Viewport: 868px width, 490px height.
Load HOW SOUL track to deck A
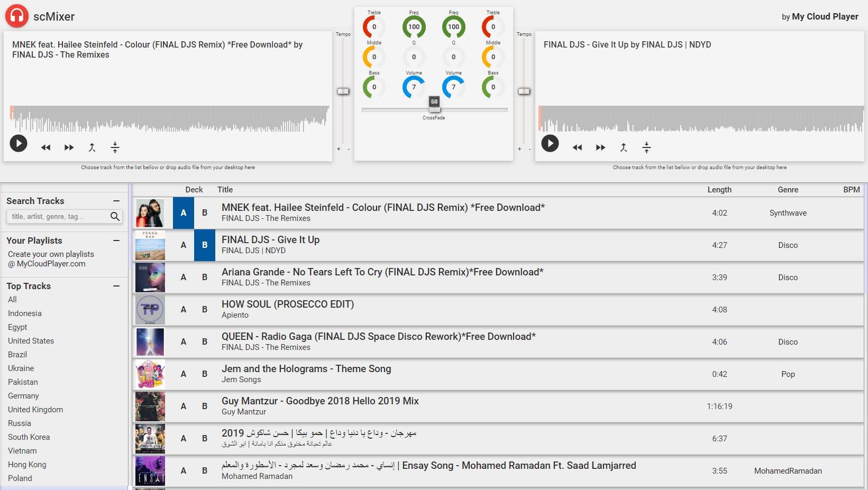pos(184,310)
